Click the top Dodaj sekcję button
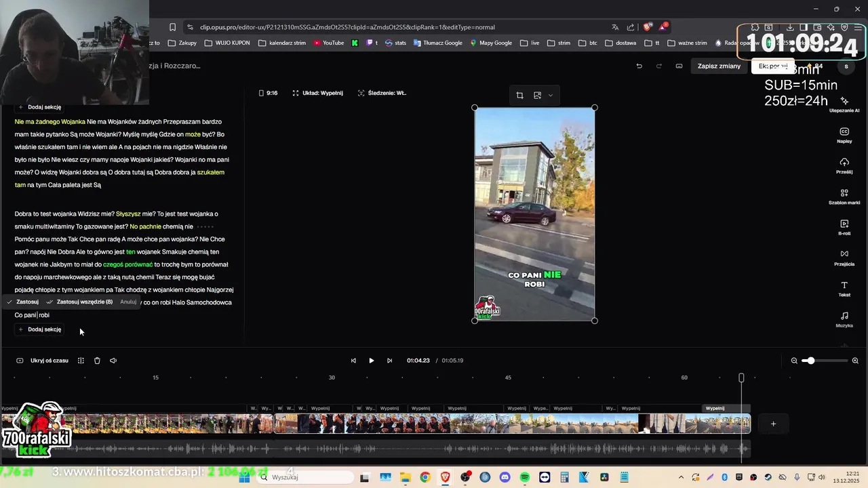The height and width of the screenshot is (488, 868). tap(40, 107)
